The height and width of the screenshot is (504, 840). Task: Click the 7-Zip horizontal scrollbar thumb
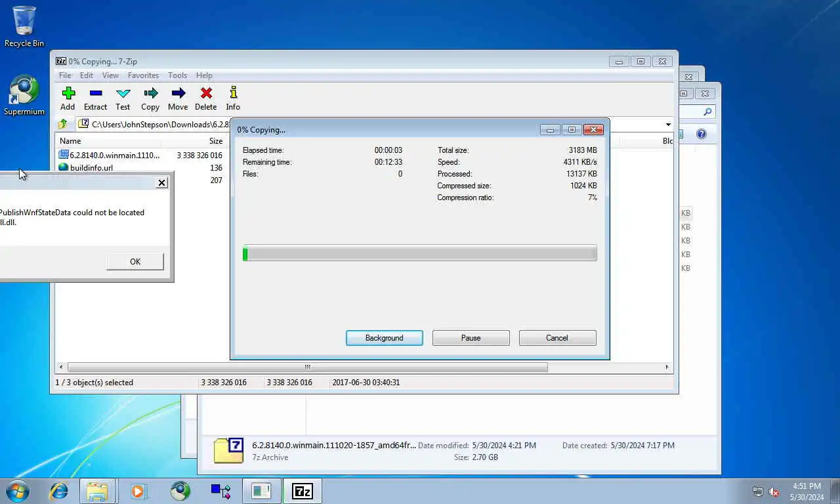(307, 367)
